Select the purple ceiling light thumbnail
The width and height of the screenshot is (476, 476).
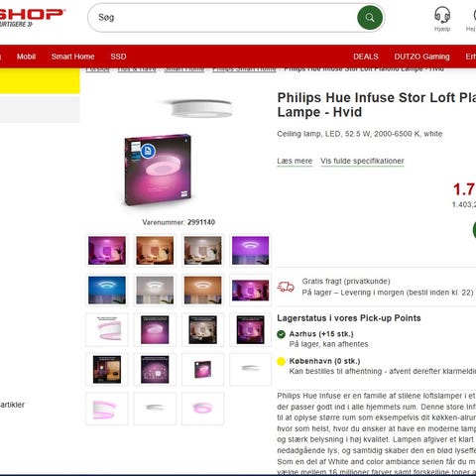click(250, 251)
